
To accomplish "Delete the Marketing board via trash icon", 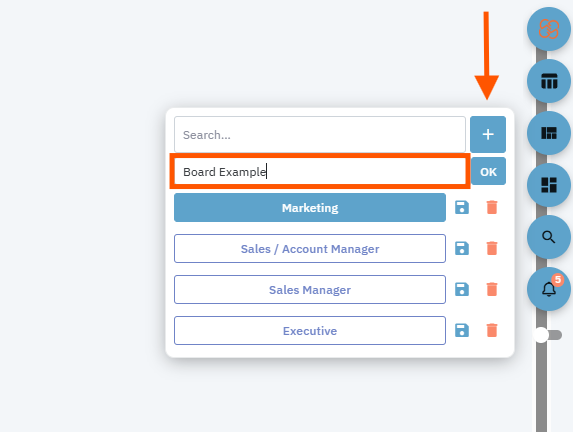I will pos(492,207).
